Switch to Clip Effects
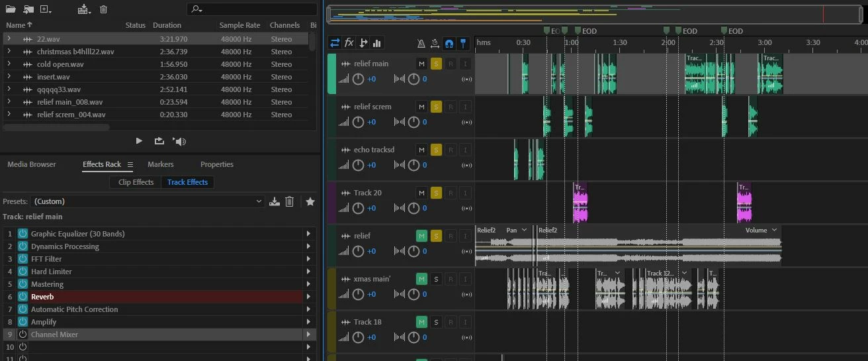This screenshot has width=868, height=361. click(x=136, y=182)
